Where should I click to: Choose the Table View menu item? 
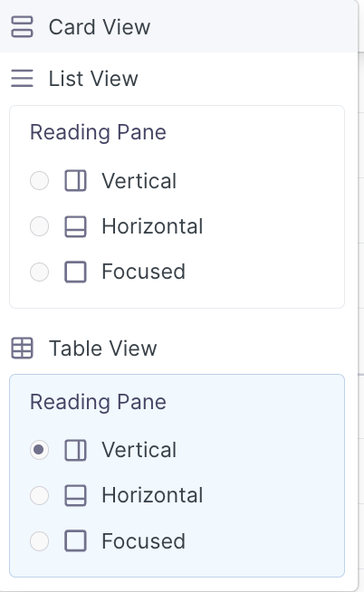(178, 348)
